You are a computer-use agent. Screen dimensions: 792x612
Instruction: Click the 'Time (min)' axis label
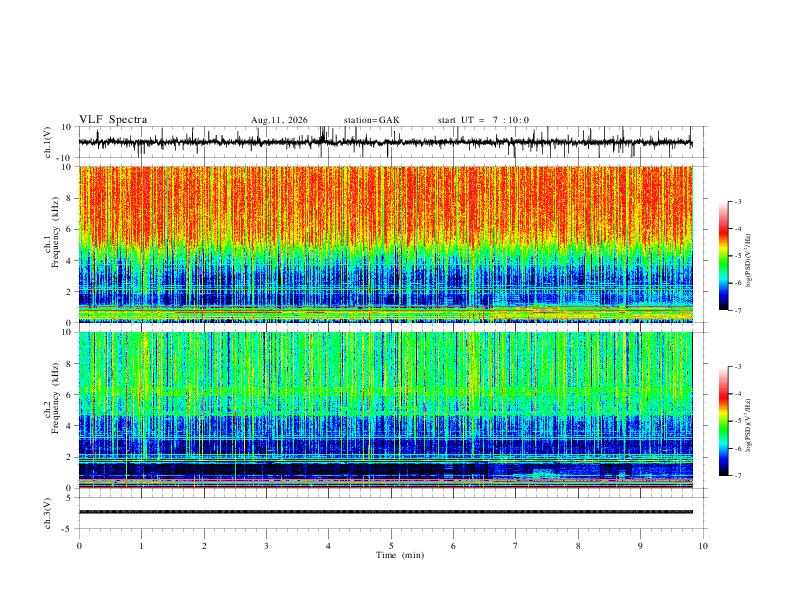point(400,555)
